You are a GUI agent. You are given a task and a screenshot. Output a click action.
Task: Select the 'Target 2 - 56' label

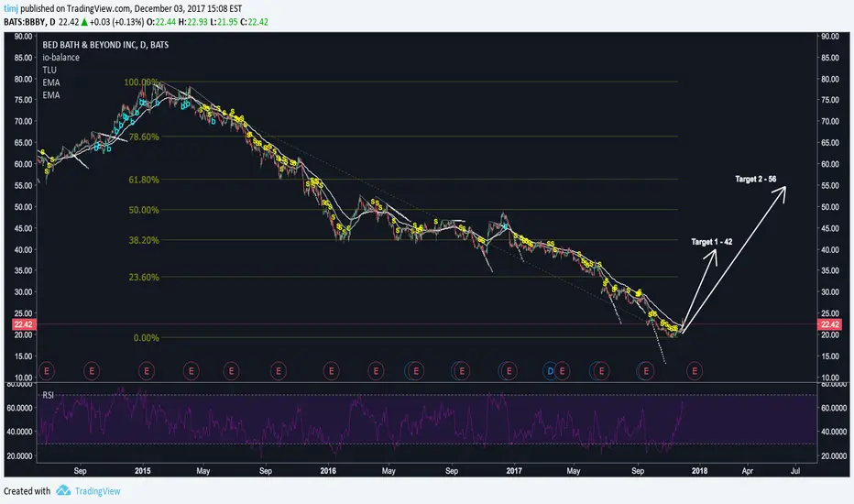tap(755, 179)
